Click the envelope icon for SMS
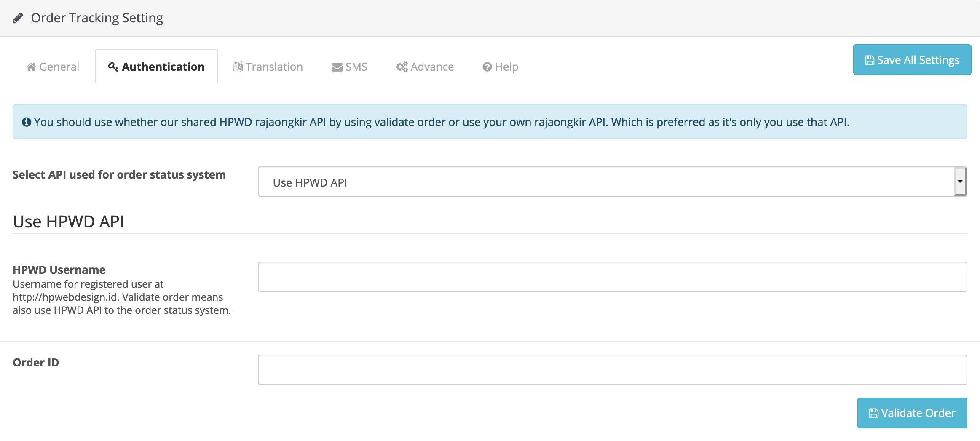 [x=337, y=67]
